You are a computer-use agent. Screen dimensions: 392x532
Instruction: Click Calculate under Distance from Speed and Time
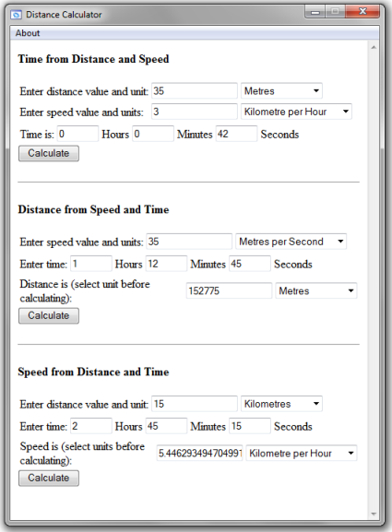click(49, 315)
